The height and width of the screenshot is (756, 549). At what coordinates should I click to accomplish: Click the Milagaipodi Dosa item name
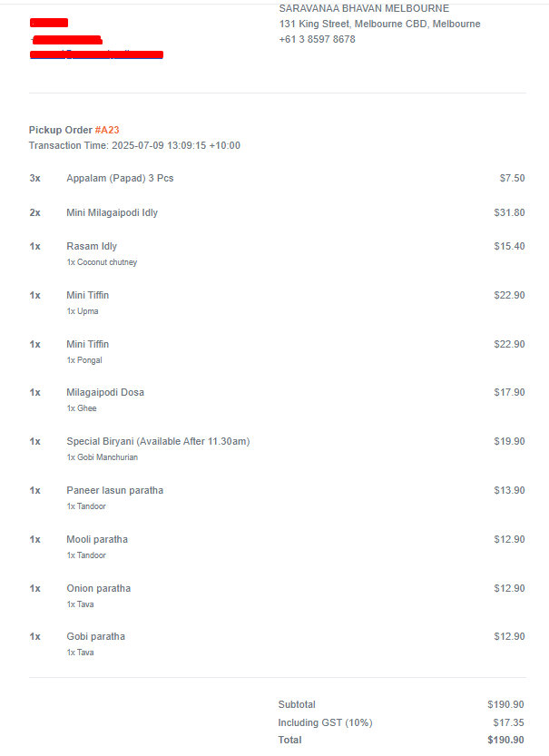(105, 392)
